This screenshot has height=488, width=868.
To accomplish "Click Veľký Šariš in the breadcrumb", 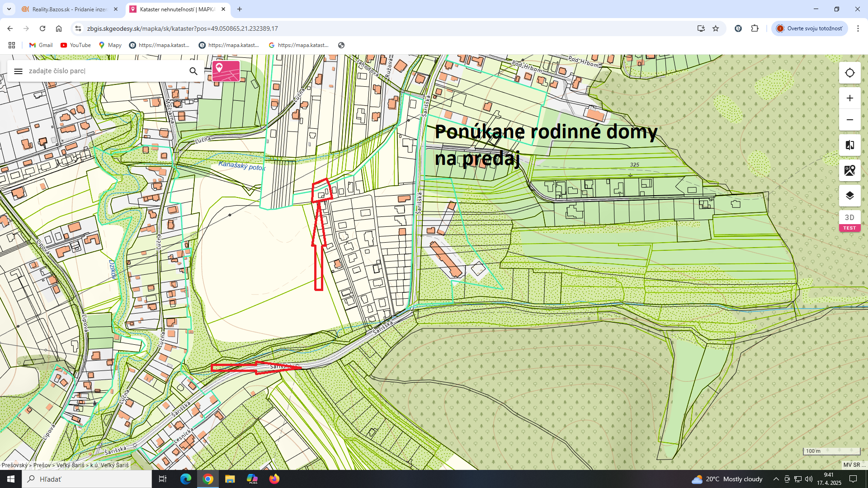I will [70, 465].
